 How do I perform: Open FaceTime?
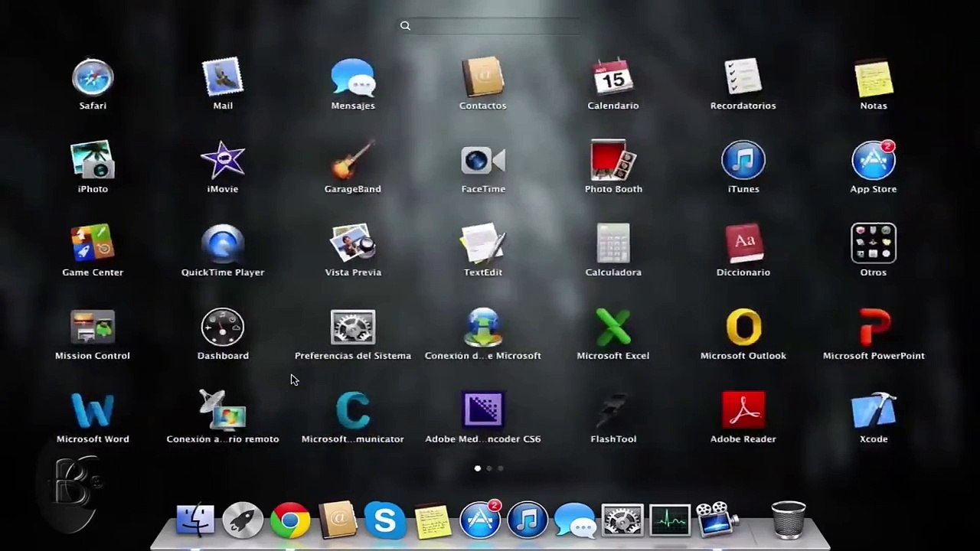[x=483, y=161]
